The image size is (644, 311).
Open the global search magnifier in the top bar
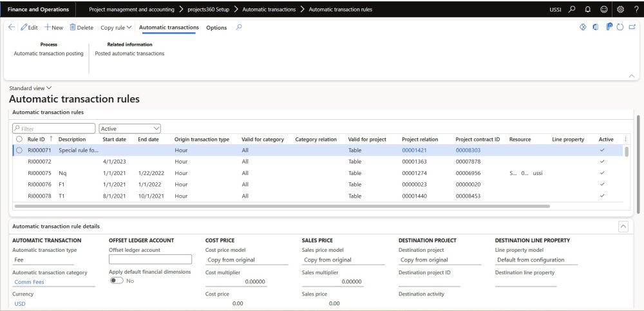(x=572, y=10)
